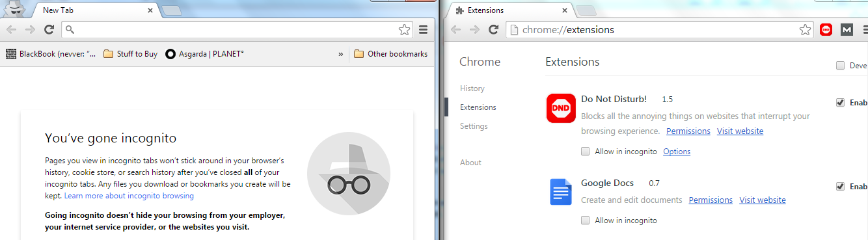Open Other bookmarks folder

click(x=390, y=54)
